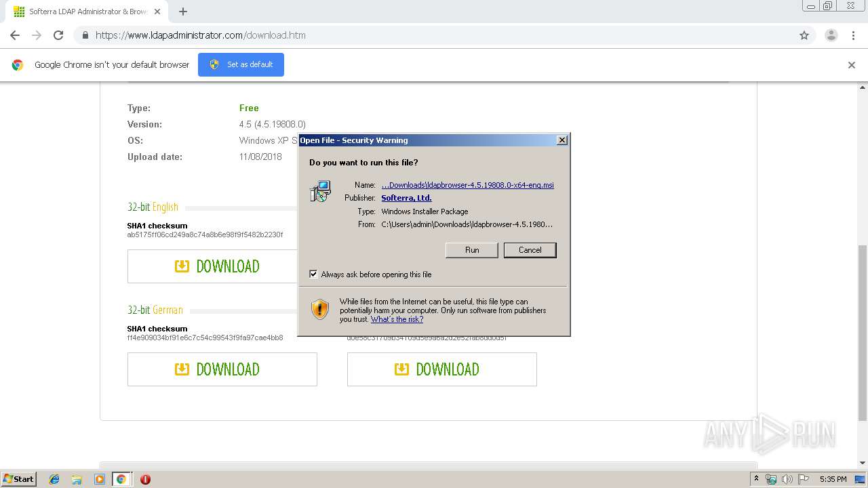Screen dimensions: 868x488
Task: Launch Internet Explorer from the taskbar
Action: click(x=54, y=479)
